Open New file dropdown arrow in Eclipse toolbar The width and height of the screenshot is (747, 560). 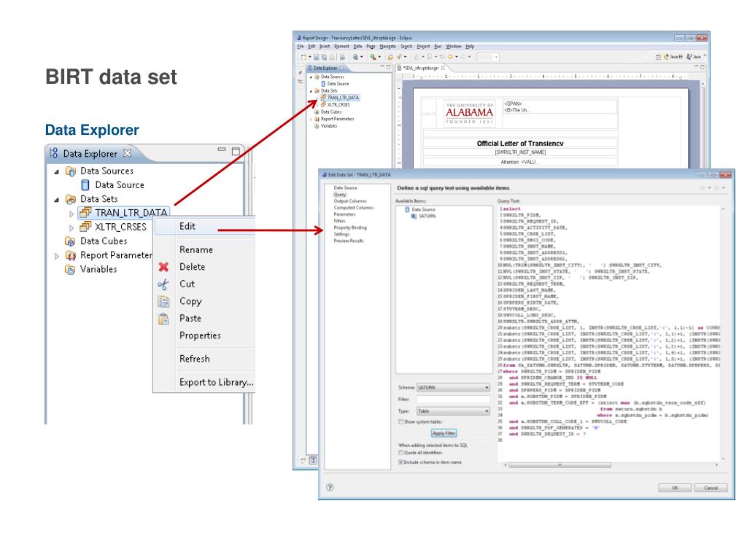pyautogui.click(x=309, y=57)
